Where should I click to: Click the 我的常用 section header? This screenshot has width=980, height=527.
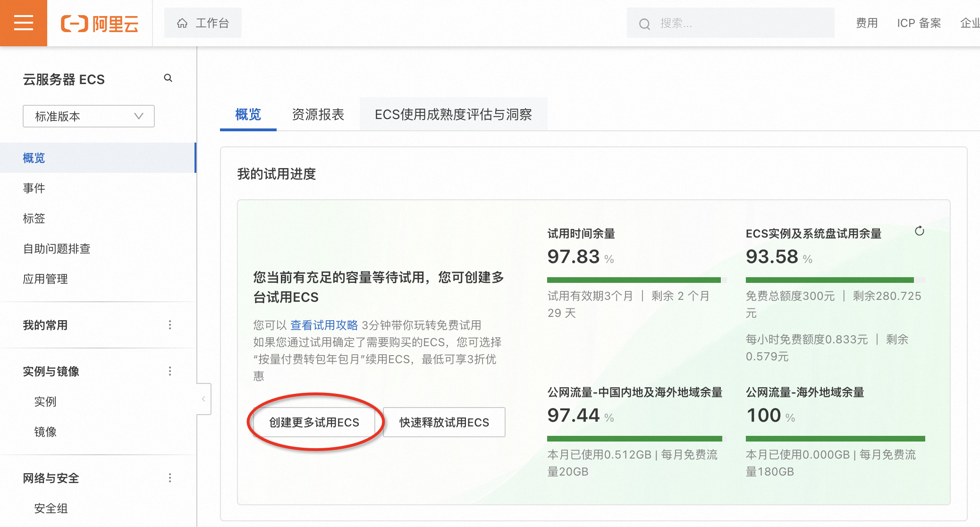45,325
